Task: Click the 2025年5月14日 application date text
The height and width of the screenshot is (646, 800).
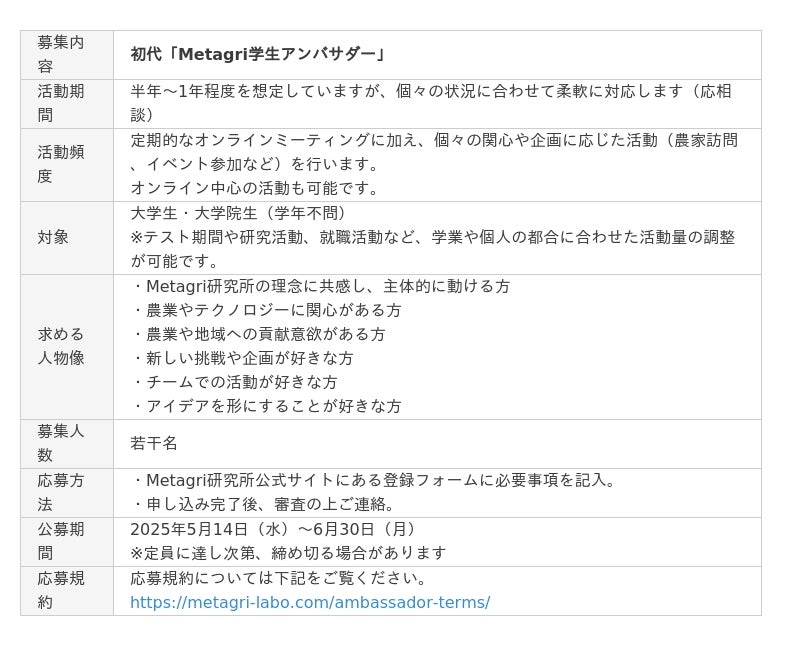Action: (x=189, y=530)
